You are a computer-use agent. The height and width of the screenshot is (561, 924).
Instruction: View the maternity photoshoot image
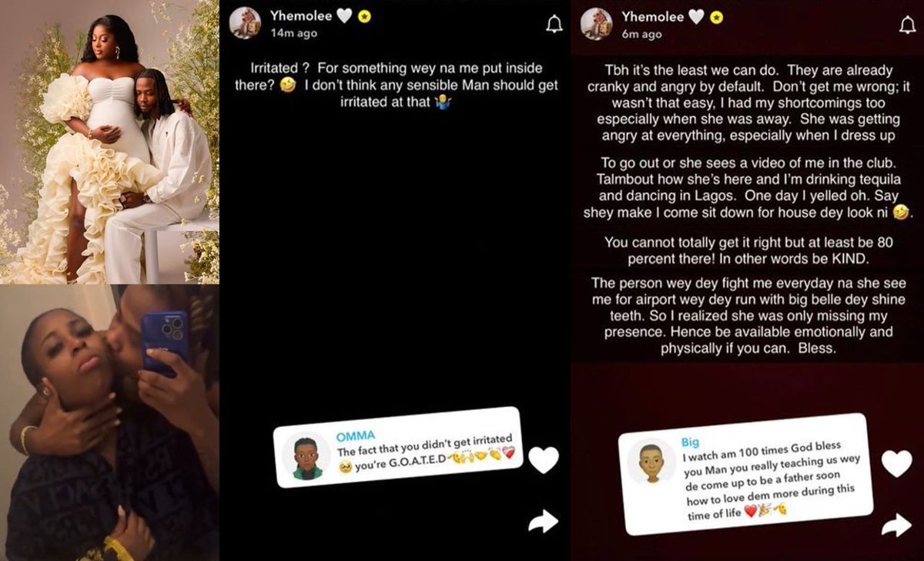(x=110, y=142)
